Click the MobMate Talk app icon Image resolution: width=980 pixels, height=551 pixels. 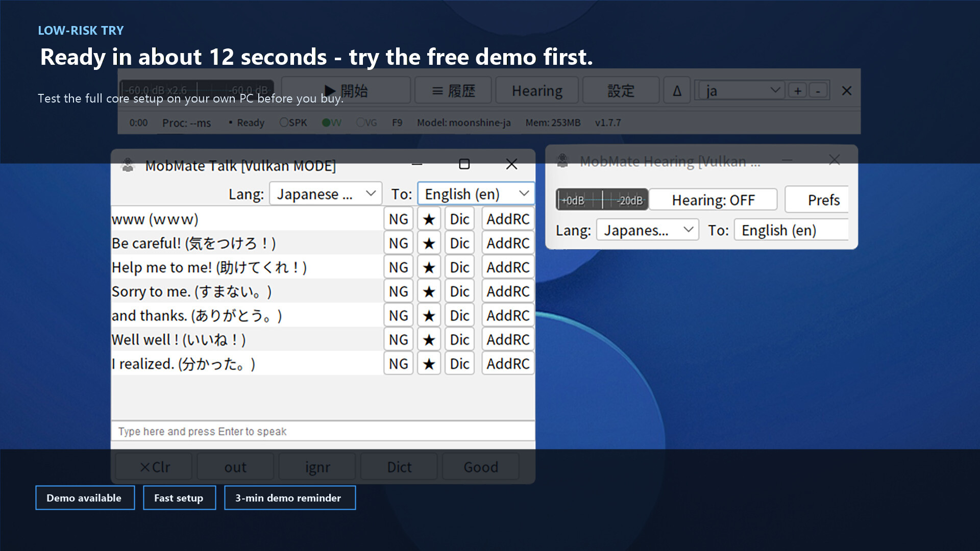[128, 165]
